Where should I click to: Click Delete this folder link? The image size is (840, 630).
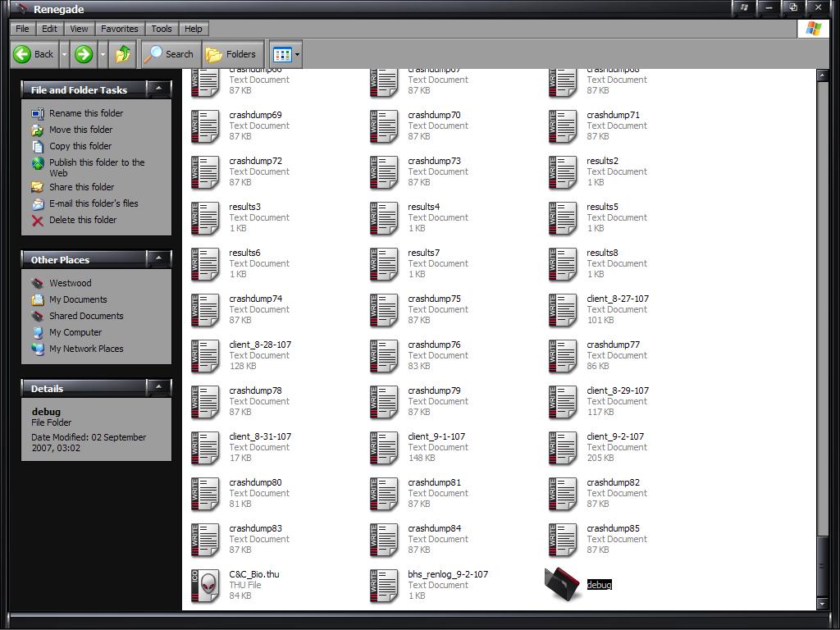82,220
